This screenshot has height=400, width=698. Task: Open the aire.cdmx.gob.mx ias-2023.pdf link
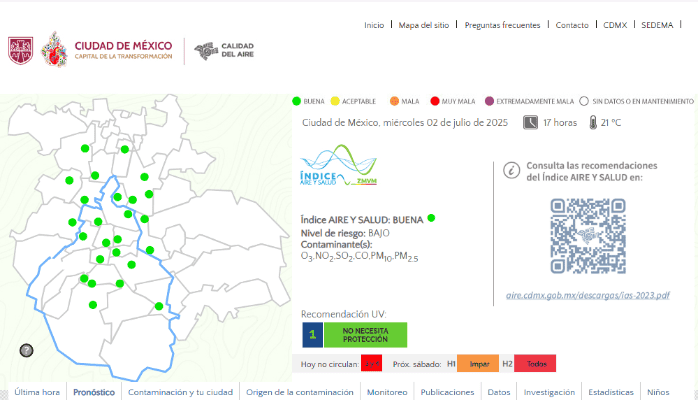coord(587,296)
